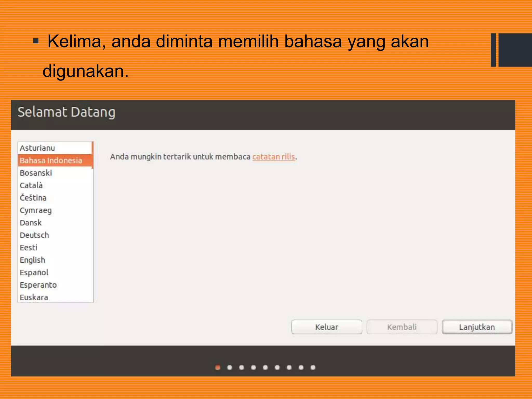Pick Deutsch as the language
This screenshot has height=399, width=532.
tap(55, 235)
